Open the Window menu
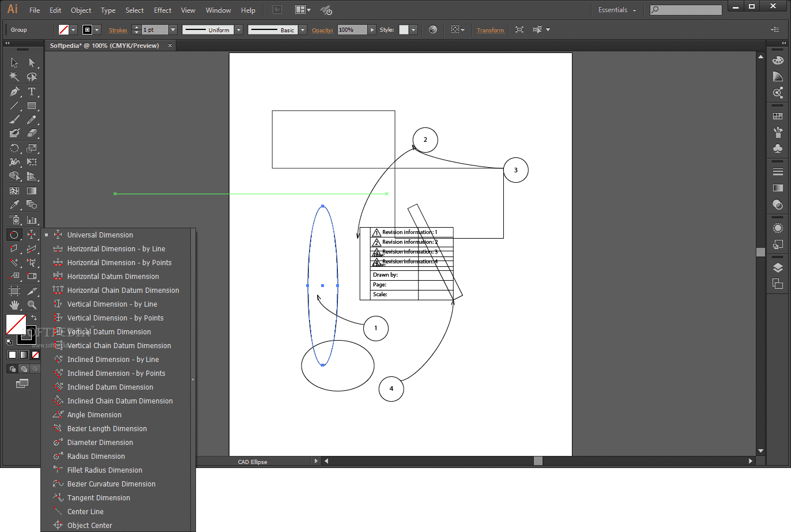 coord(219,10)
